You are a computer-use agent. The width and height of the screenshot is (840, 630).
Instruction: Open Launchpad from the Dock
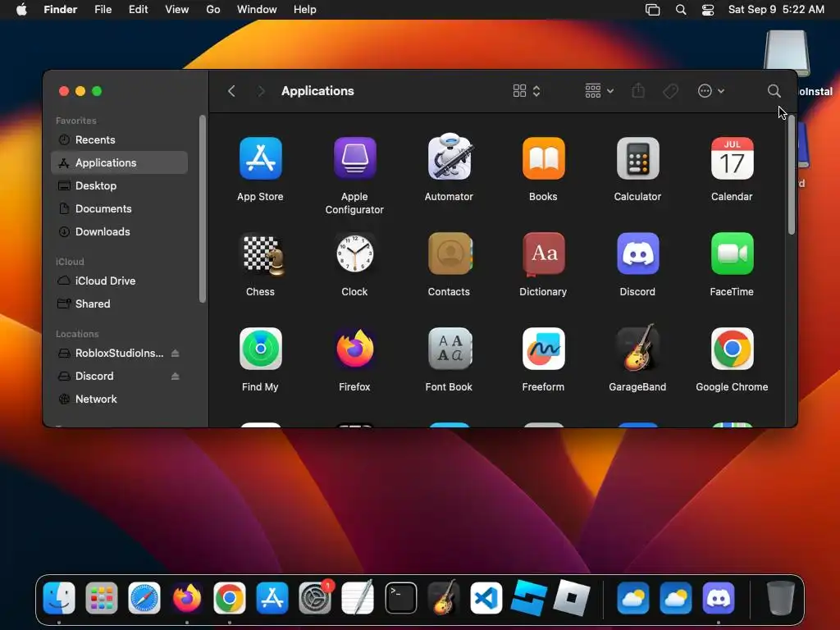click(x=101, y=598)
